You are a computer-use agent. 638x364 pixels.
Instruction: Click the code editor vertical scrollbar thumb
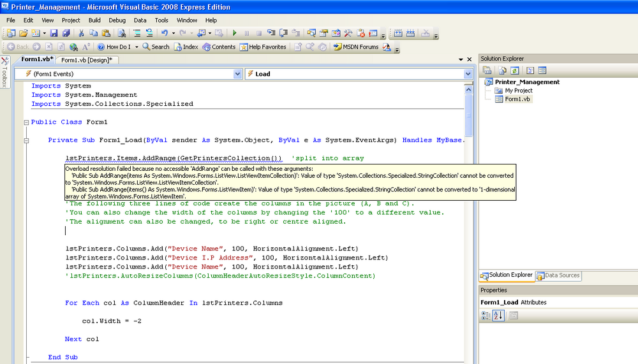pyautogui.click(x=468, y=115)
